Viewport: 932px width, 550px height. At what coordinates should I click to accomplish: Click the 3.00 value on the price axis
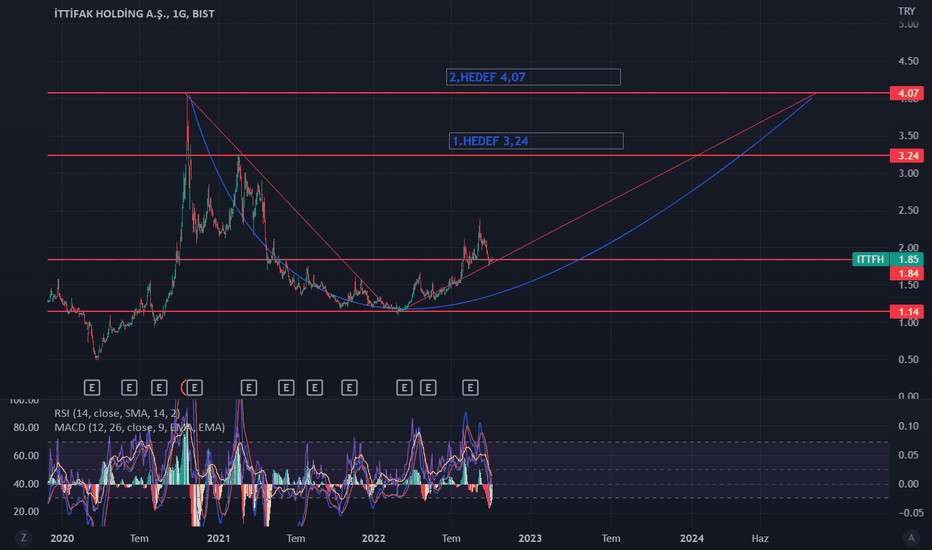tap(908, 174)
